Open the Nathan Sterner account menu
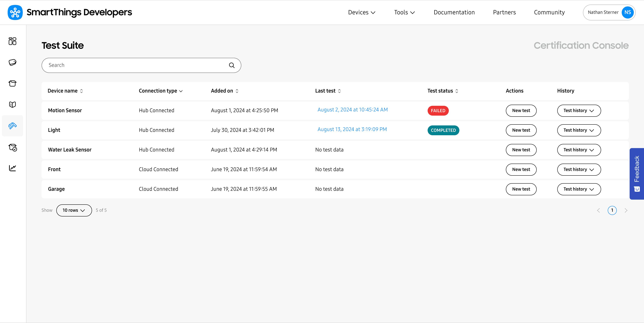 click(609, 12)
